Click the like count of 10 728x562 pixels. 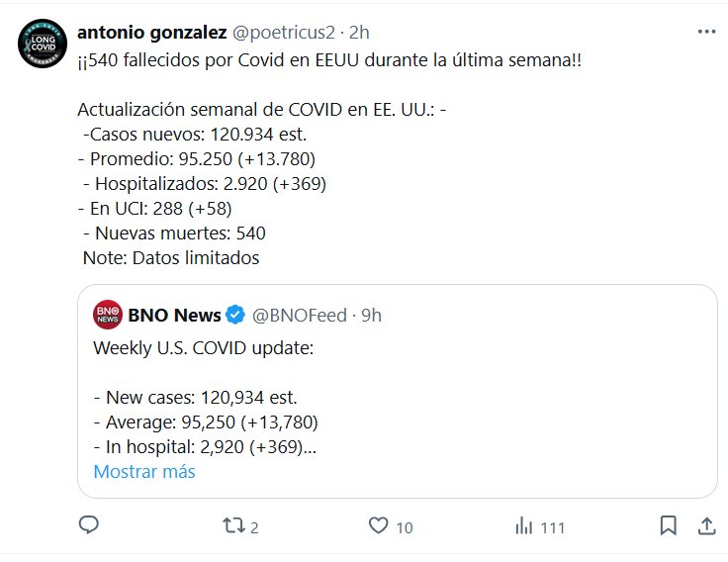click(404, 527)
